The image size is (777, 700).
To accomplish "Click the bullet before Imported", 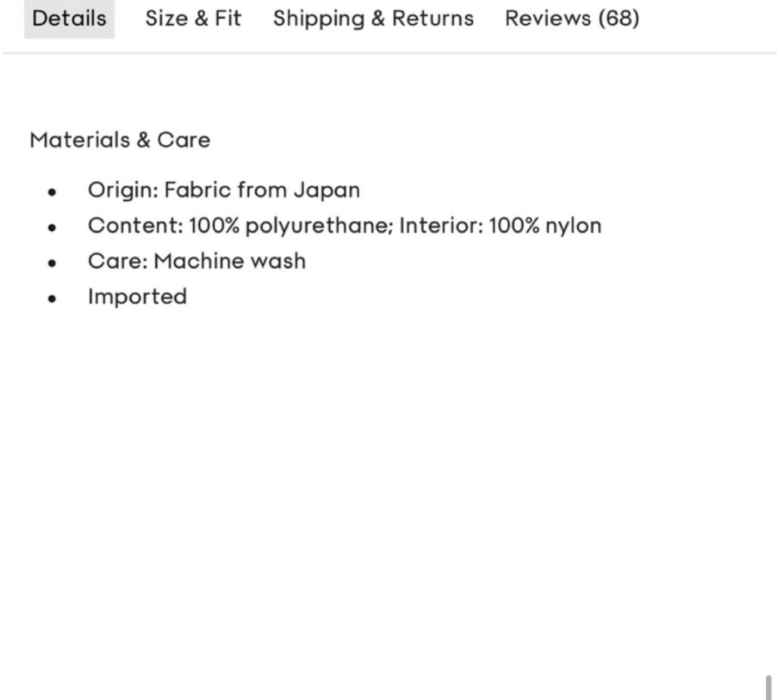I will 52,298.
